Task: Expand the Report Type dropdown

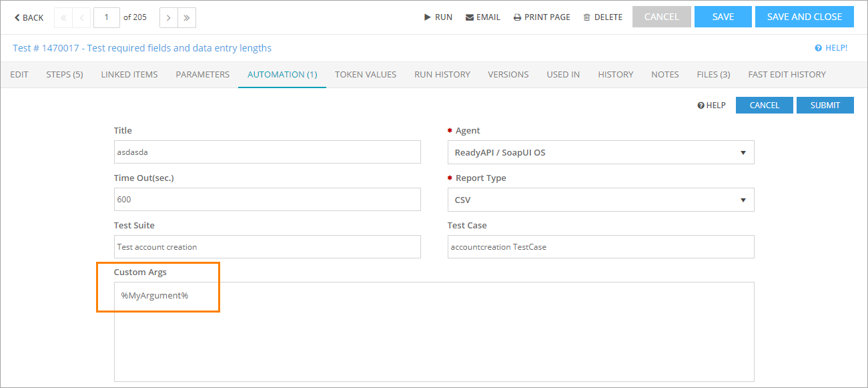Action: [x=600, y=200]
